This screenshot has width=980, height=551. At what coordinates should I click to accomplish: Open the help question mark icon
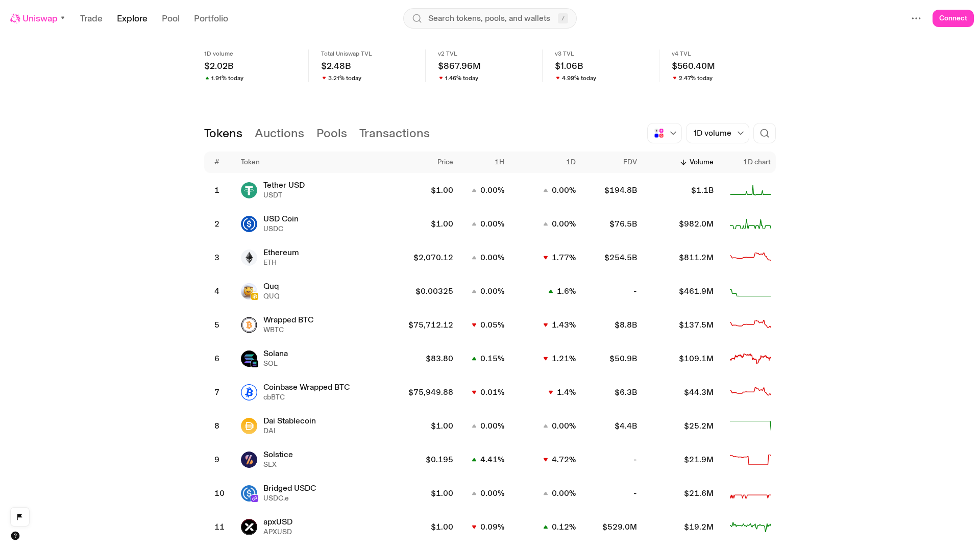coord(15,536)
